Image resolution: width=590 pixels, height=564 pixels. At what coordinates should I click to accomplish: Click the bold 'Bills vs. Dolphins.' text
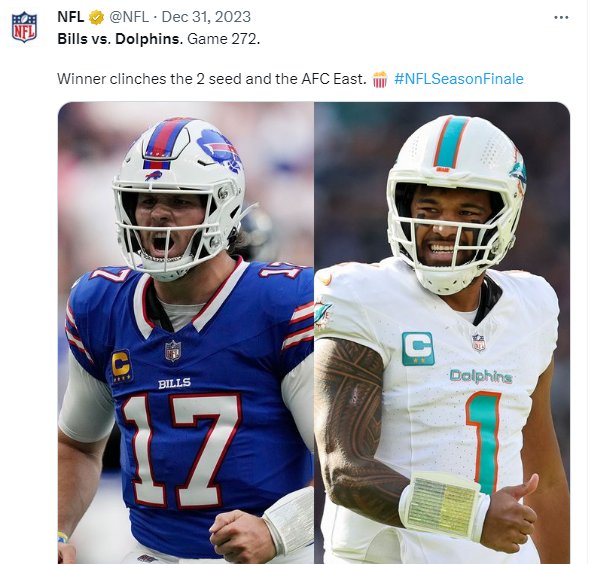coord(120,39)
